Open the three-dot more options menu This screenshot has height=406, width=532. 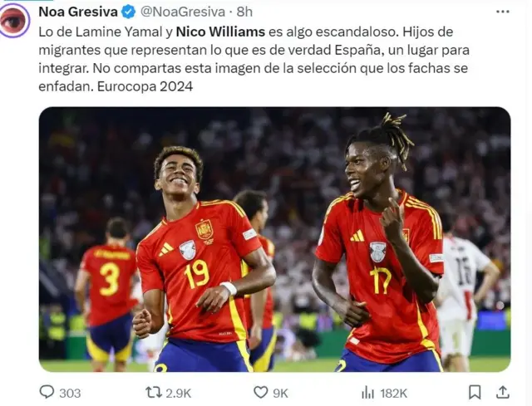(502, 12)
